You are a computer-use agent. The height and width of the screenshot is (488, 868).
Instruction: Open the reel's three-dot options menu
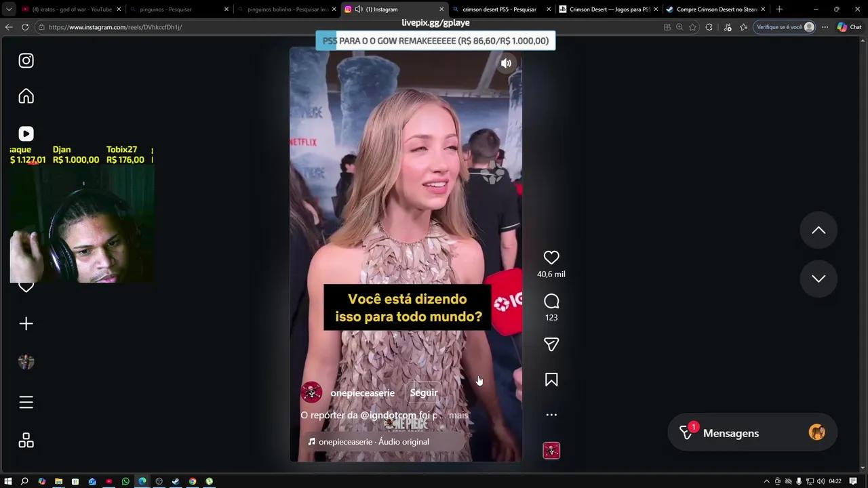551,415
